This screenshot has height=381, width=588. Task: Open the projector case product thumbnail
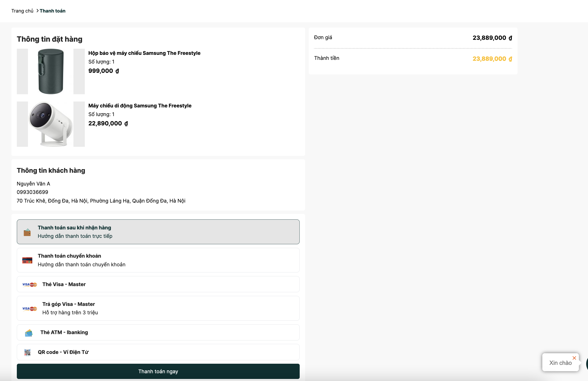(x=51, y=71)
